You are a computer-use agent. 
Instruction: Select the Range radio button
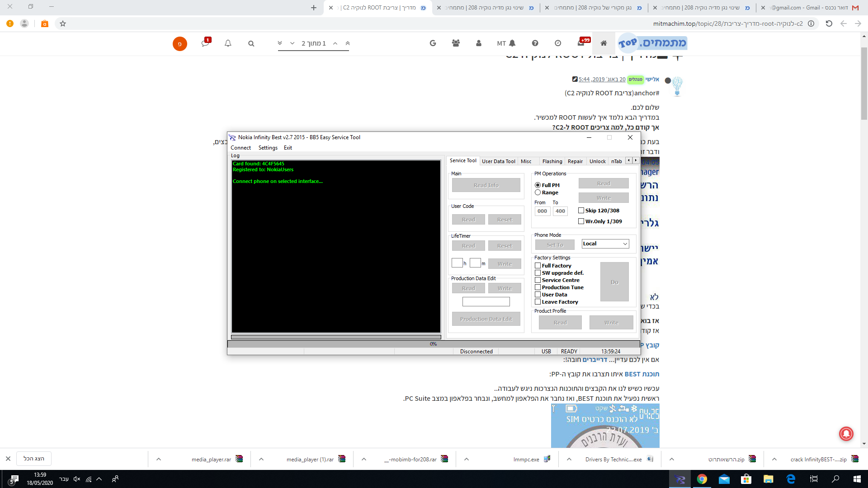click(538, 192)
